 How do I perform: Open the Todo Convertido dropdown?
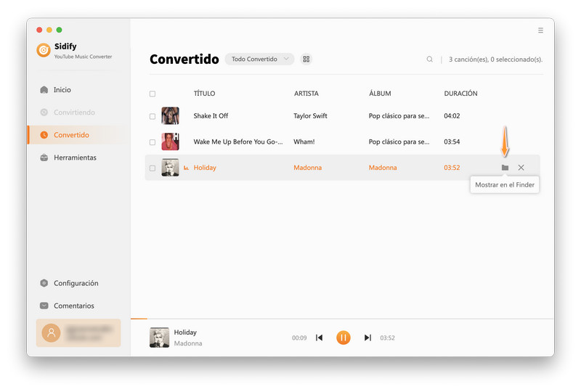[259, 60]
